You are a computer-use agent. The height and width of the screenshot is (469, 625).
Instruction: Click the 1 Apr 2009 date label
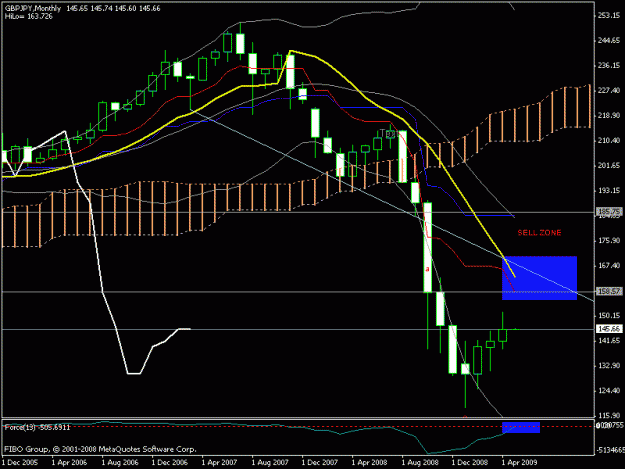pyautogui.click(x=519, y=463)
